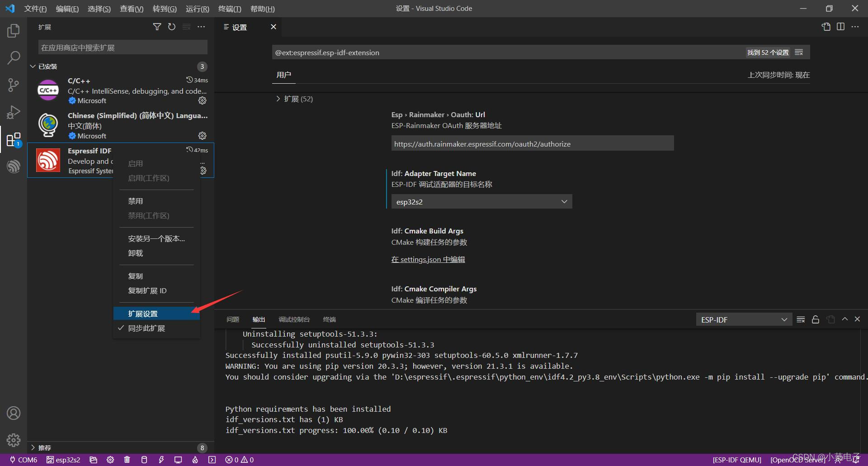
Task: Open the Search view in activity bar
Action: (14, 57)
